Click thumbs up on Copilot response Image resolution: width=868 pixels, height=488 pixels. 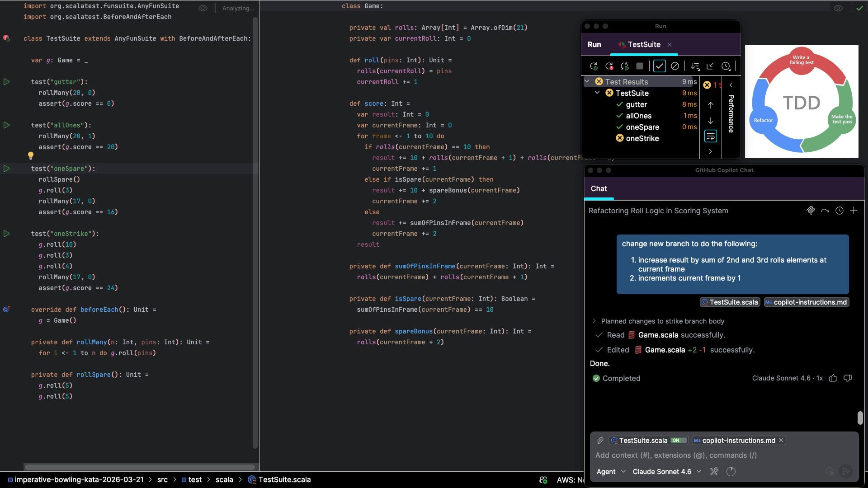(833, 378)
